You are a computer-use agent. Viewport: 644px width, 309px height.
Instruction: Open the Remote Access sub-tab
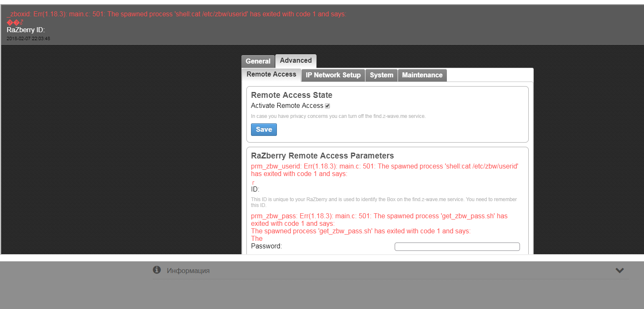coord(271,74)
